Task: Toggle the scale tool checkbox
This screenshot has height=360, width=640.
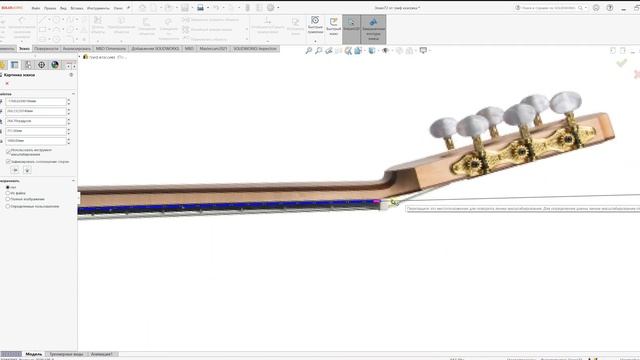Action: [x=8, y=151]
